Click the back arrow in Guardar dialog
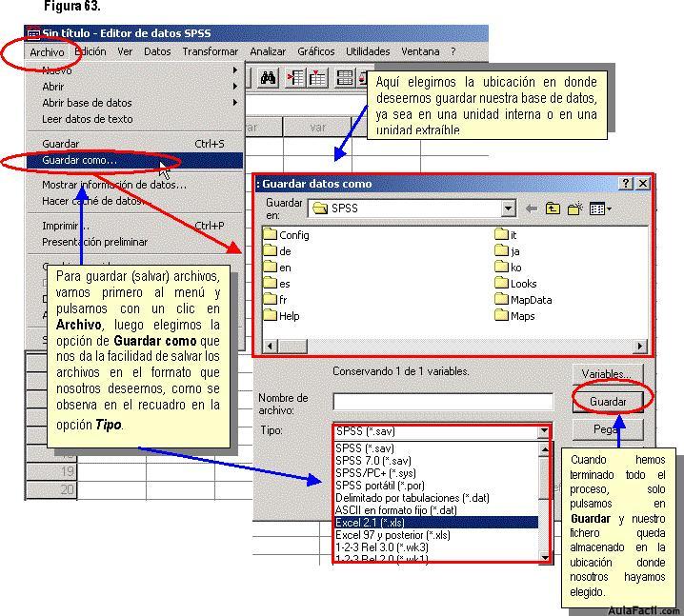Viewport: 684px width, 616px height. pyautogui.click(x=531, y=209)
